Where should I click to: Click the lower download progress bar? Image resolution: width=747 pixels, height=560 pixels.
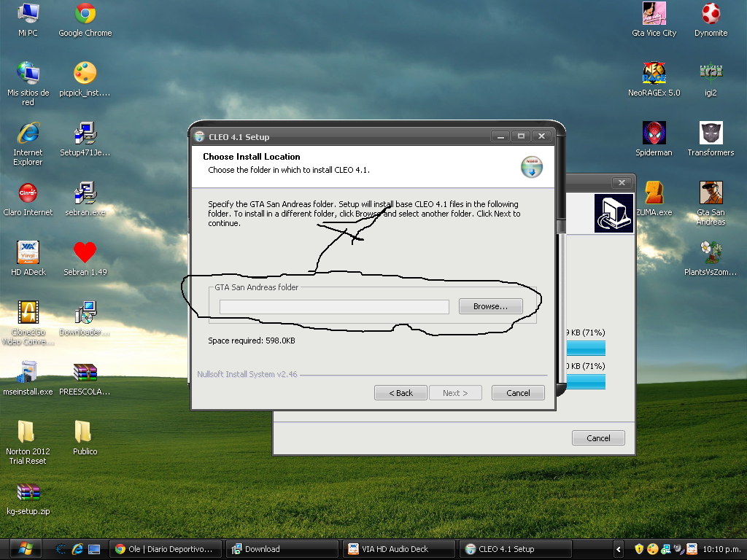tap(586, 382)
